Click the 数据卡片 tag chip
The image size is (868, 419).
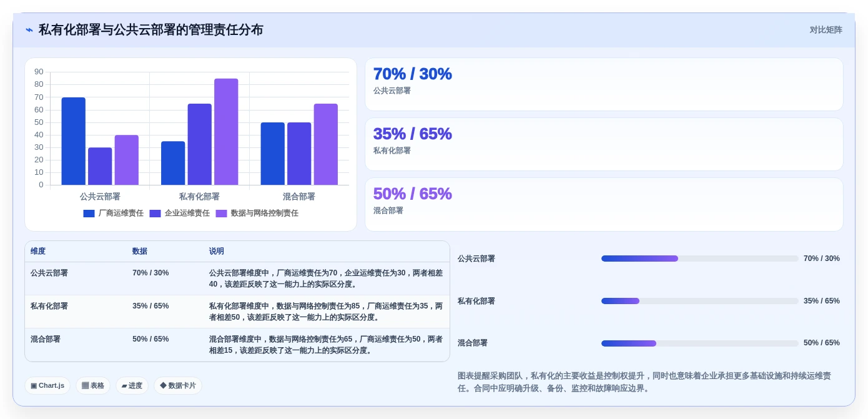point(178,386)
